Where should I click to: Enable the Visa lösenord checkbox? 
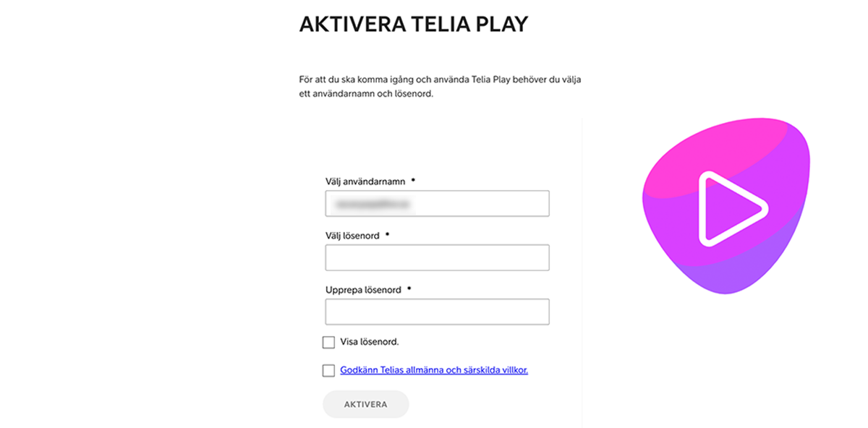(329, 341)
